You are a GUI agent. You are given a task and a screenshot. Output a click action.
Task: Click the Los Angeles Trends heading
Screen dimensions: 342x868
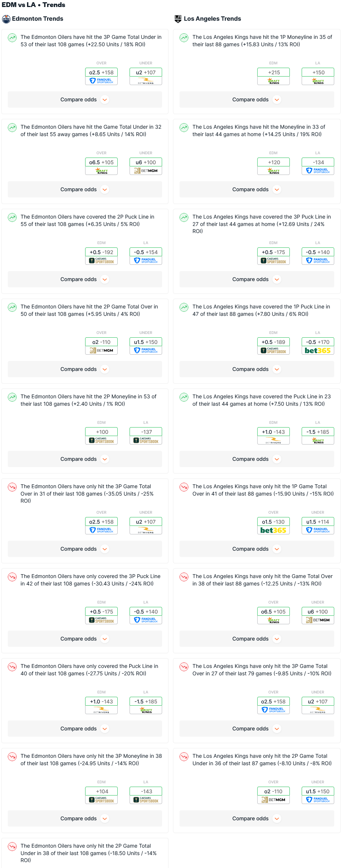click(x=212, y=19)
